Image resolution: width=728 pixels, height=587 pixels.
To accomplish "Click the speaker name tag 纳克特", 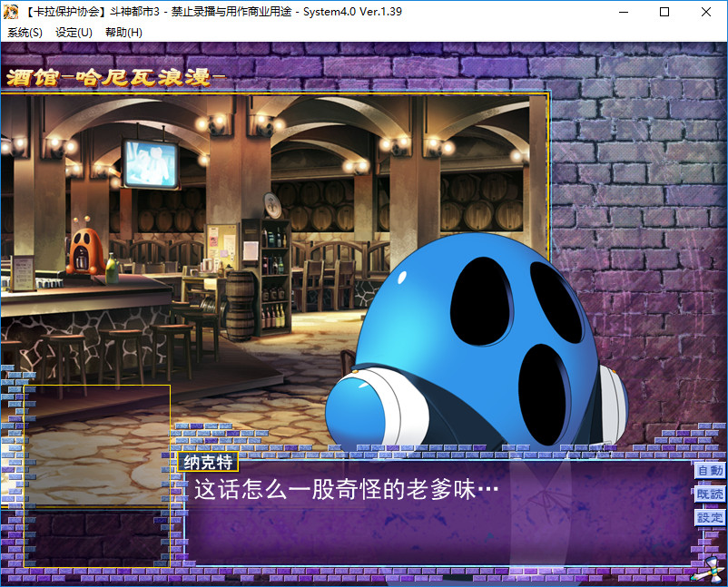I will click(x=208, y=462).
